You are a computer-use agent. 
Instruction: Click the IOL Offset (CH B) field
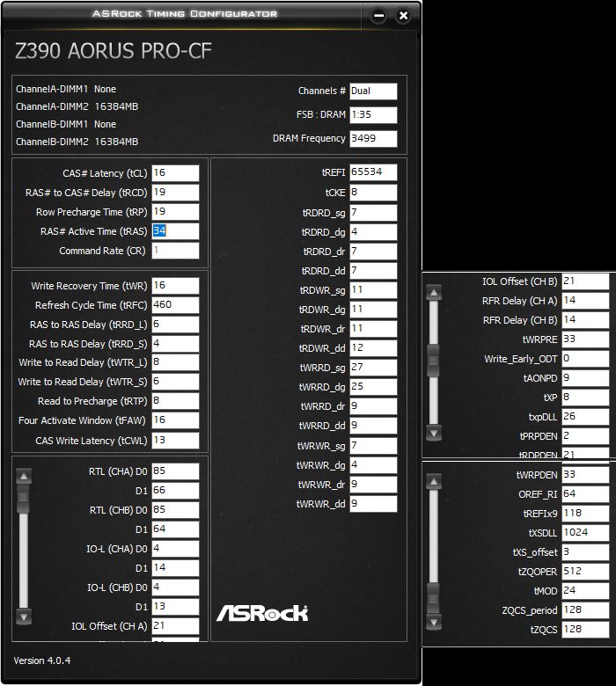[x=585, y=281]
